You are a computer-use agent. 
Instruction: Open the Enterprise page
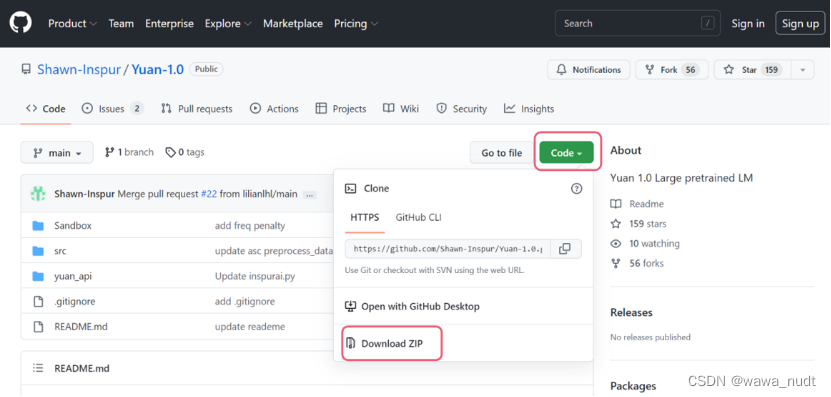pyautogui.click(x=170, y=23)
